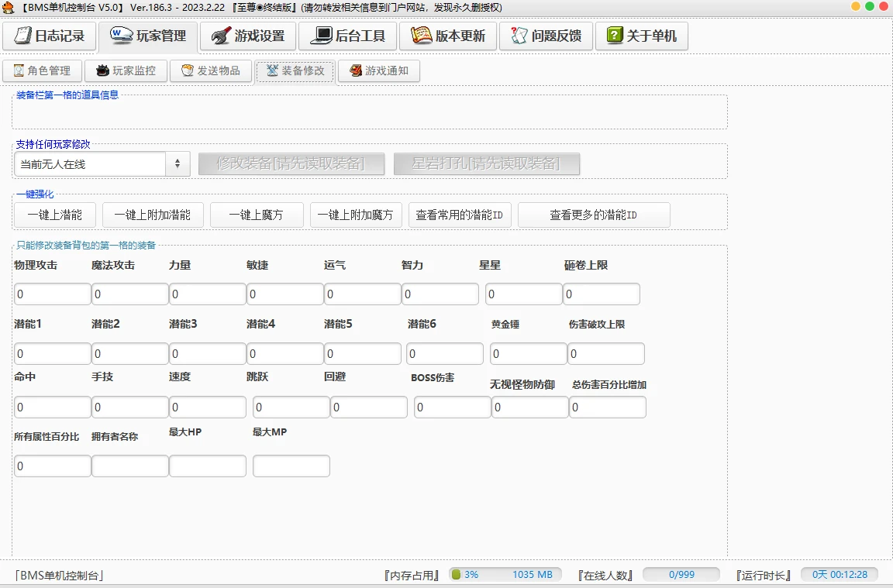
Task: Focus the 拥有者名称 text field
Action: [x=129, y=466]
